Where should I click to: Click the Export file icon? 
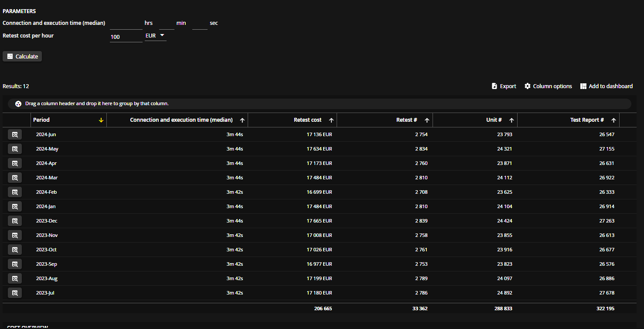point(494,86)
